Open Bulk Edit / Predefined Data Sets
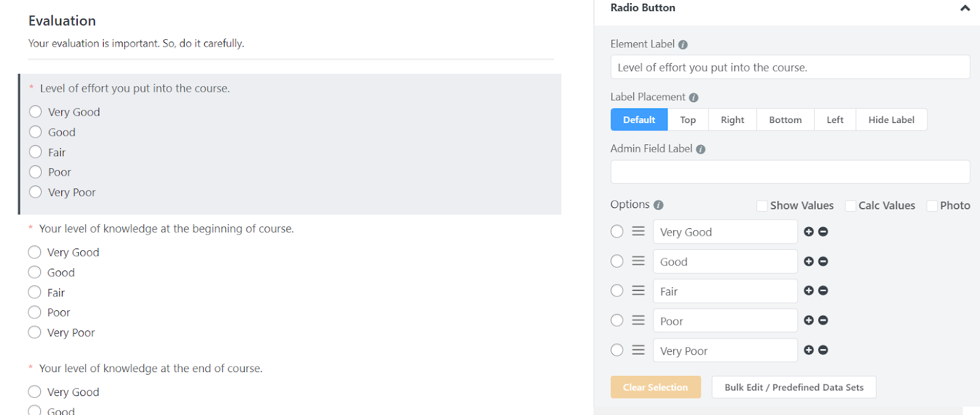This screenshot has width=980, height=415. pos(794,387)
